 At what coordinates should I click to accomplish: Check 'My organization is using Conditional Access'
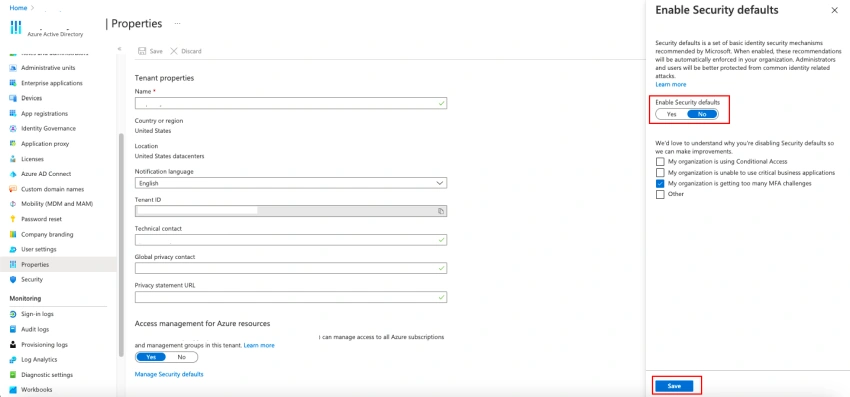tap(660, 162)
